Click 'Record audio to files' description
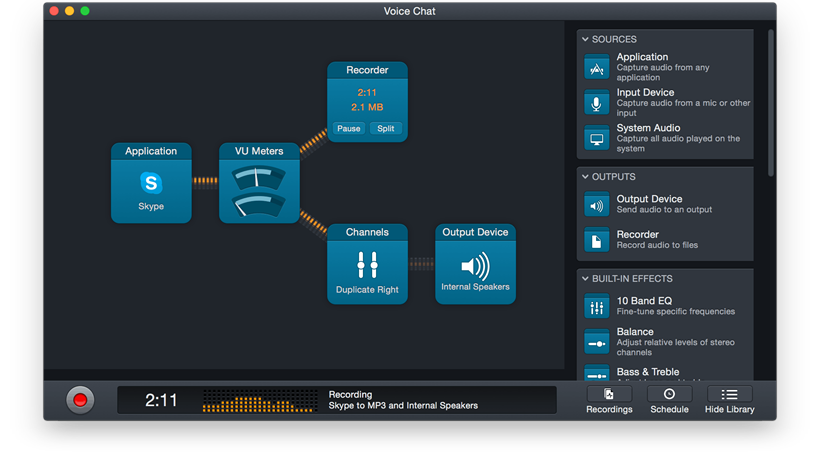Screen dimensions: 820x454 pyautogui.click(x=657, y=245)
